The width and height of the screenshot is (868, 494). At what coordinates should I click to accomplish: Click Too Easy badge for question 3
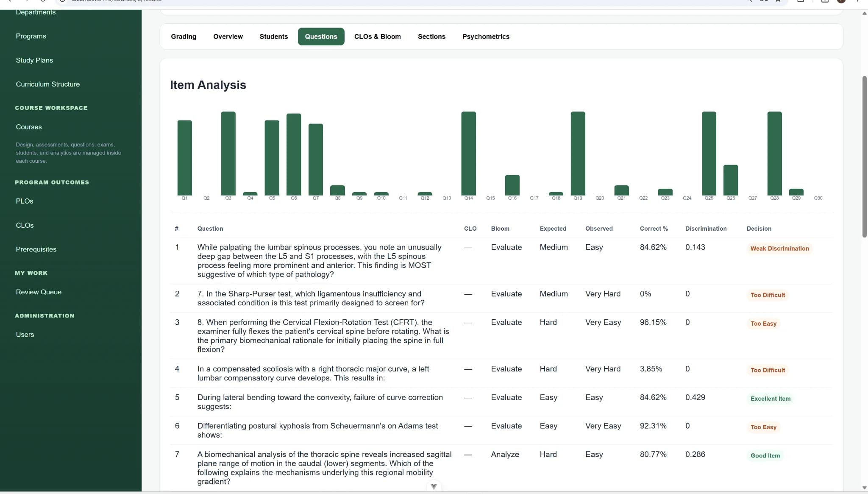[x=763, y=324]
